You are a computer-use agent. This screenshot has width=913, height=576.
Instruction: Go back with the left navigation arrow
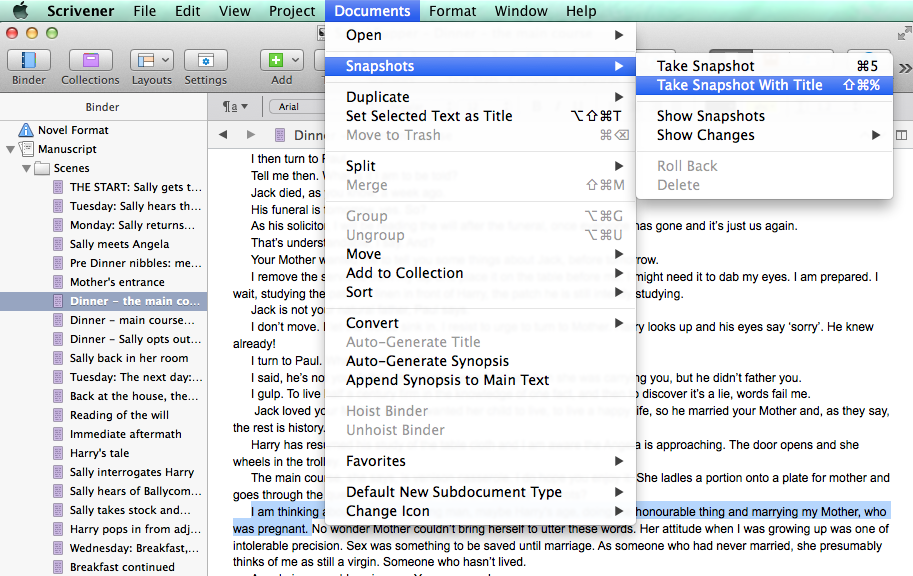(x=222, y=135)
